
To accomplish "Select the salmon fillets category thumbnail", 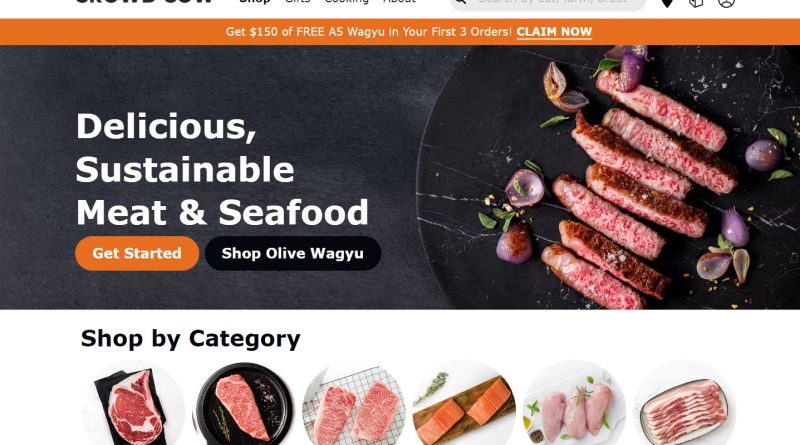I will (464, 403).
